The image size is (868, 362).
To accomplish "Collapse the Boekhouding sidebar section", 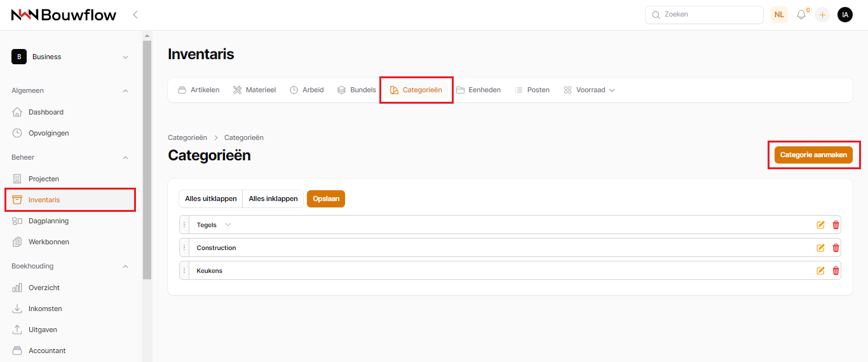I will 125,266.
